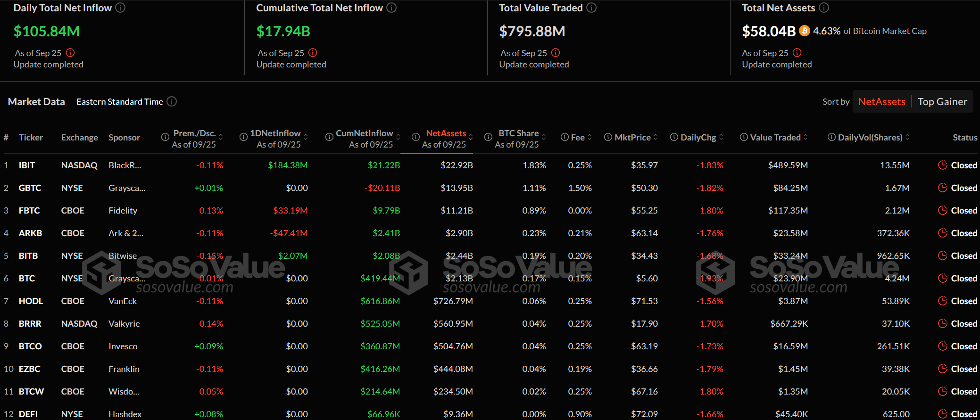This screenshot has width=980, height=420.
Task: Click the Closed clock icon in FBTC row
Action: pyautogui.click(x=943, y=210)
